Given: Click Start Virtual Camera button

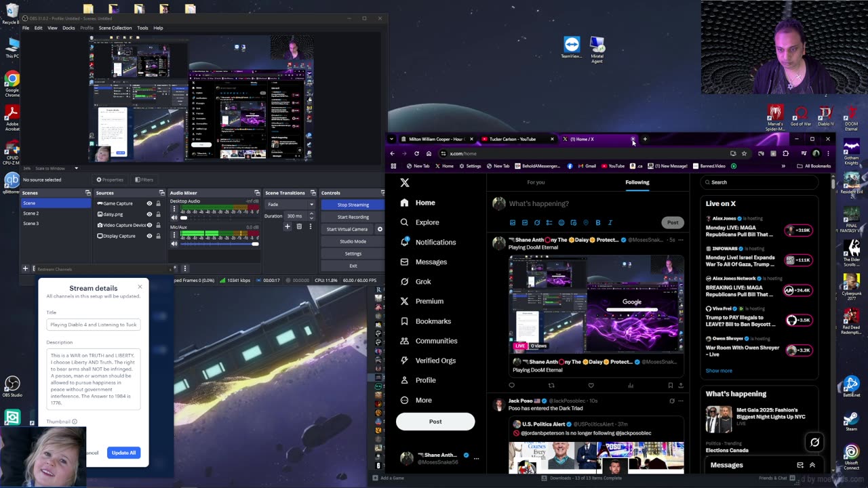Looking at the screenshot, I should click(x=347, y=229).
